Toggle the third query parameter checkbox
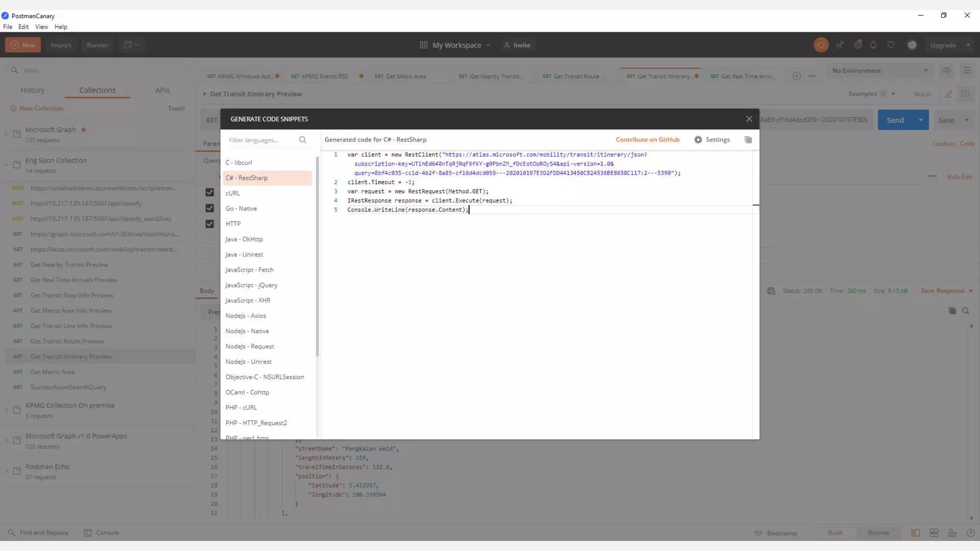Image resolution: width=980 pixels, height=551 pixels. coord(210,224)
